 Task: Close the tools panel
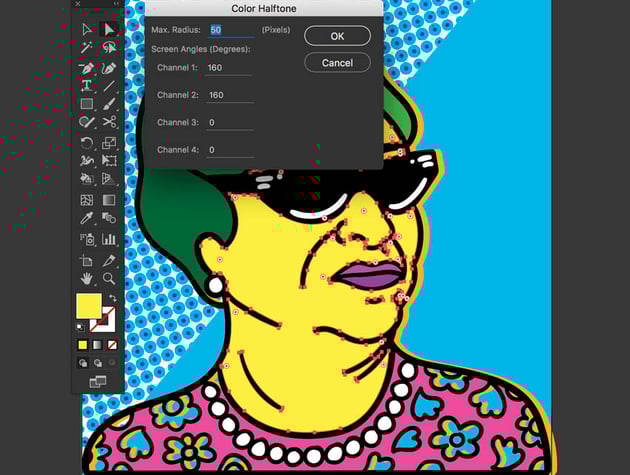click(x=78, y=4)
